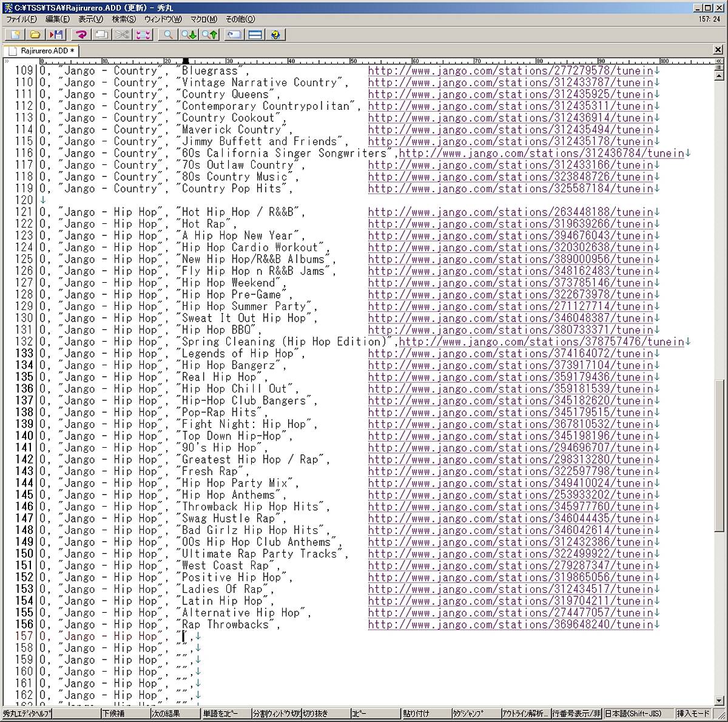Click the 行番号表示/非表示 function button
728x722 pixels.
click(x=577, y=714)
